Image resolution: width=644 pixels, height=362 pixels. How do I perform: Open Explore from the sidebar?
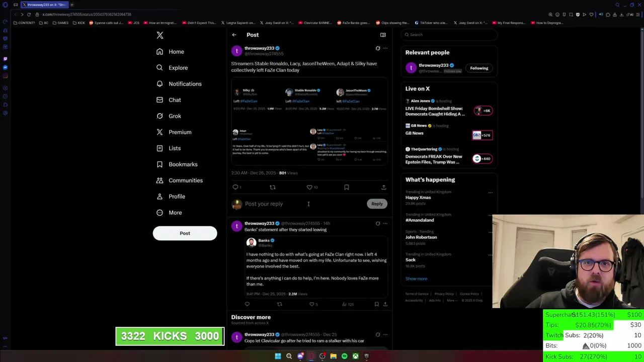172,68
